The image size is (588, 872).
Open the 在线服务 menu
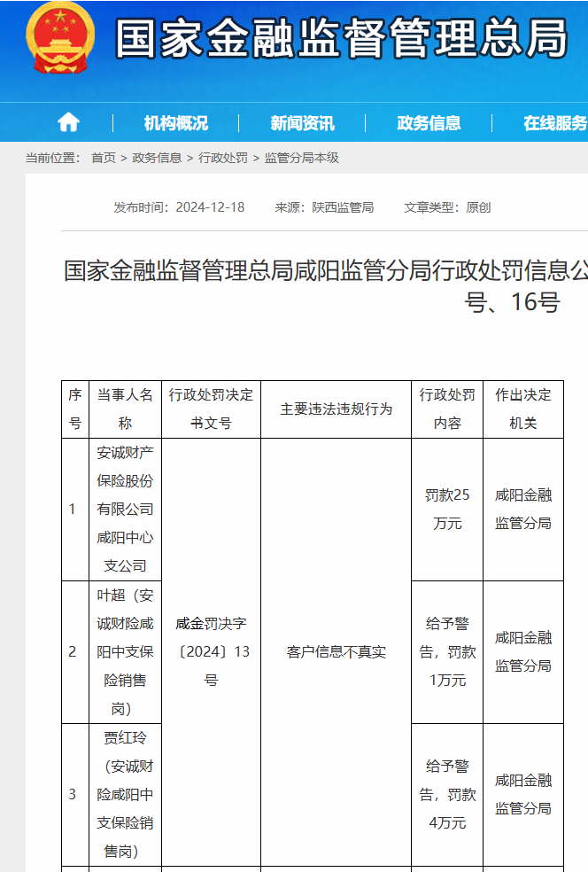click(554, 123)
